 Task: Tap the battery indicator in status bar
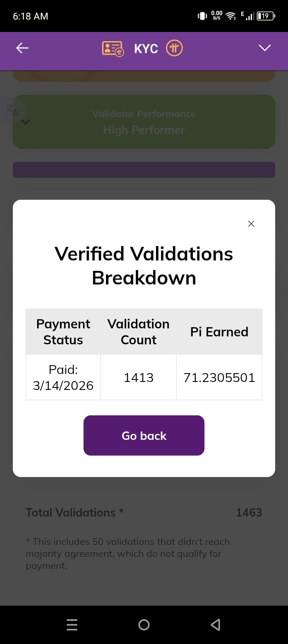click(266, 16)
